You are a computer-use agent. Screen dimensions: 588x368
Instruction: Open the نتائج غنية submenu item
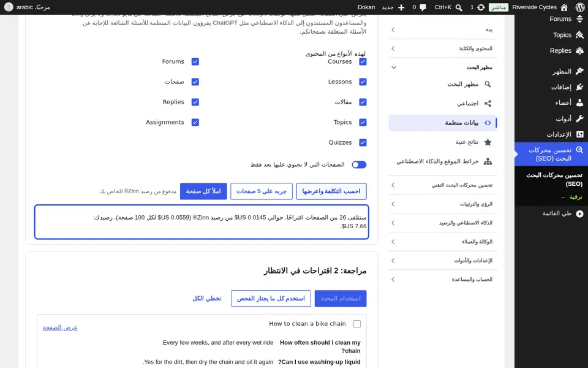click(x=443, y=142)
